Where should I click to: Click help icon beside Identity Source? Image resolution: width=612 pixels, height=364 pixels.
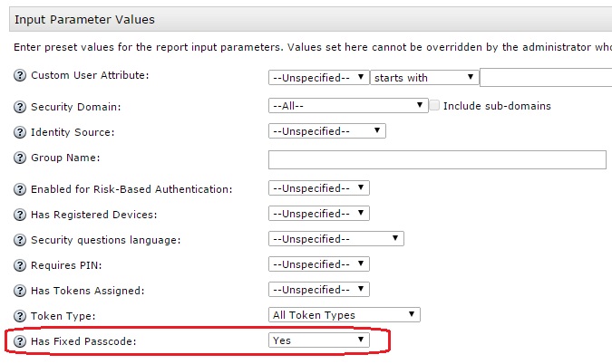pyautogui.click(x=21, y=132)
